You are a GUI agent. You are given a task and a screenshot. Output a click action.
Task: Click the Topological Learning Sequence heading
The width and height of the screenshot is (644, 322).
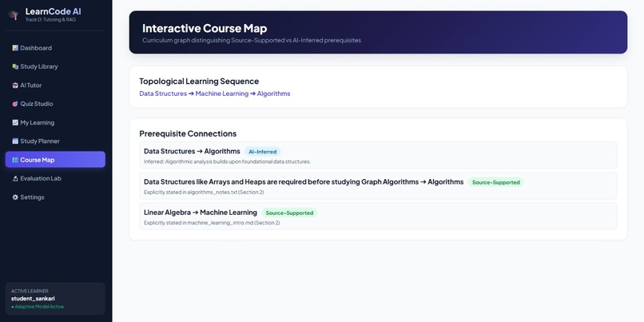tap(199, 81)
